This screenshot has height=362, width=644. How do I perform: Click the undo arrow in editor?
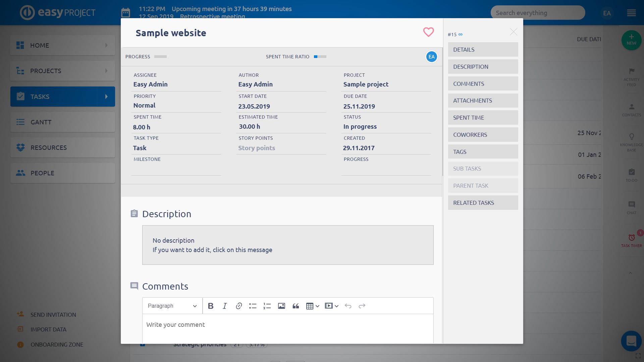[348, 306]
